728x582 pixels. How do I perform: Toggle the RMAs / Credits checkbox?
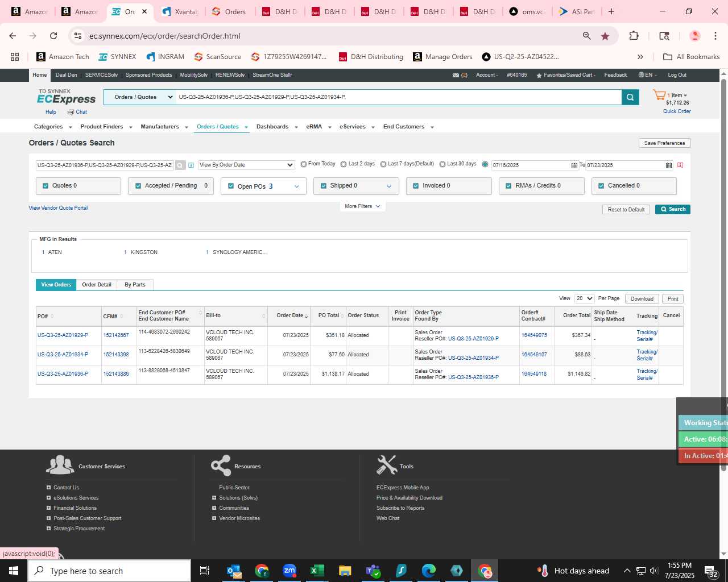(508, 186)
